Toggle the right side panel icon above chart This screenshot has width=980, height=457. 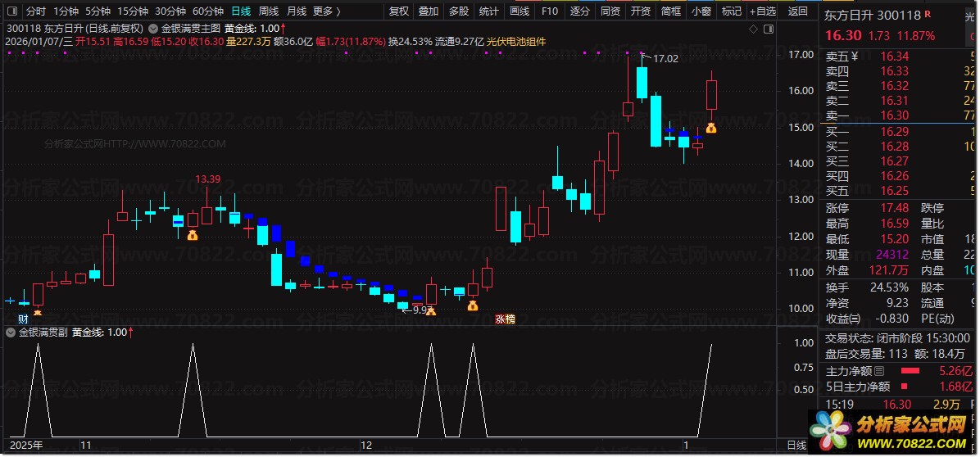[x=769, y=29]
